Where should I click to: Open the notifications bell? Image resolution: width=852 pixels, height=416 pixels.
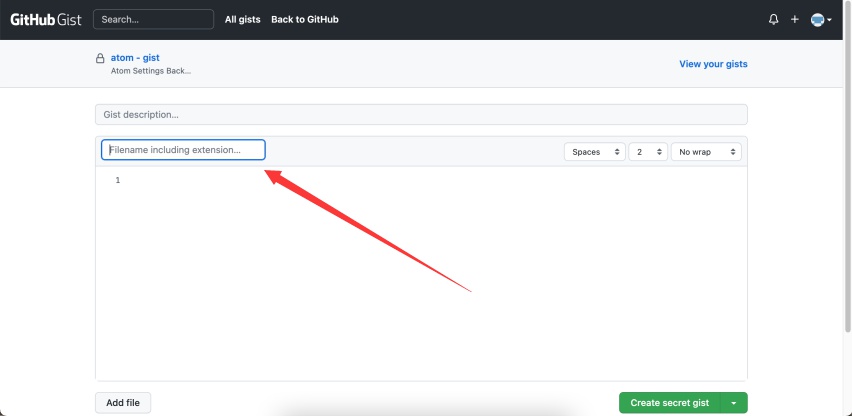coord(773,19)
